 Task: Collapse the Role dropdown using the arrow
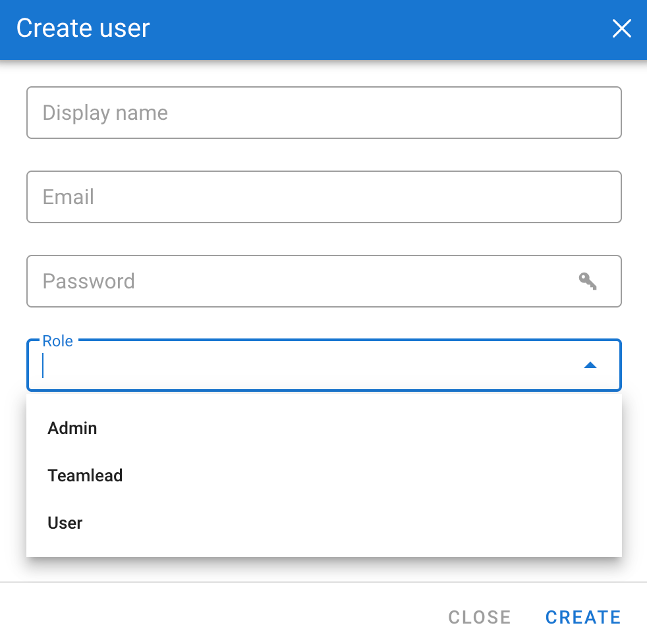pos(590,365)
